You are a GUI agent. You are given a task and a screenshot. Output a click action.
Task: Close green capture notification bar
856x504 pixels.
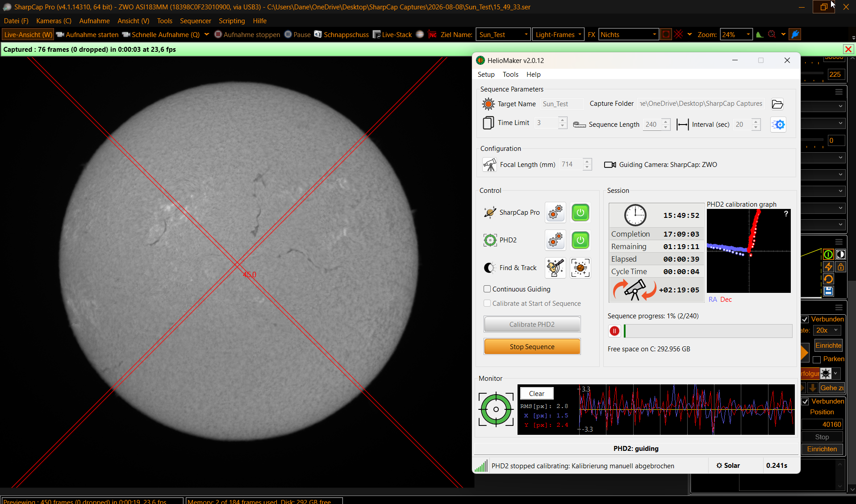[848, 50]
